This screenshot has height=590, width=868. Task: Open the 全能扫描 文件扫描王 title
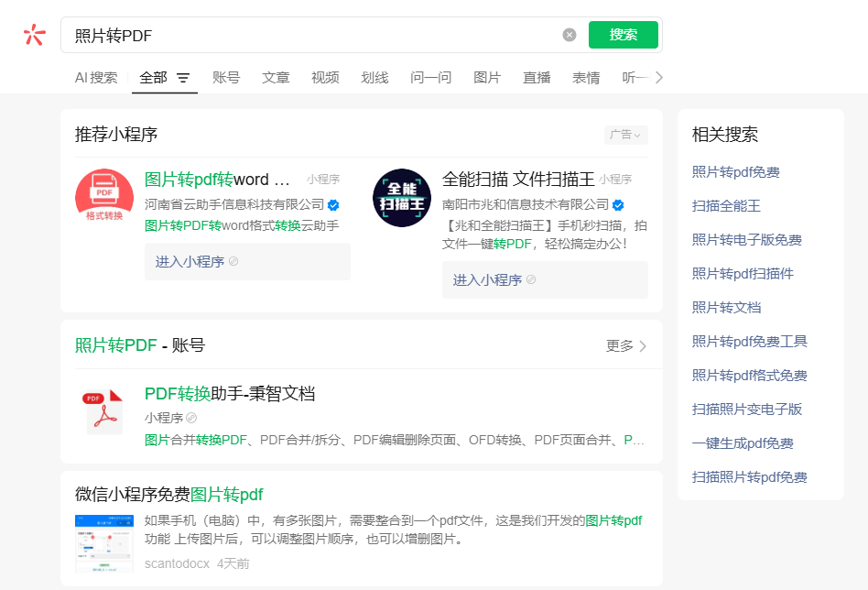click(518, 179)
